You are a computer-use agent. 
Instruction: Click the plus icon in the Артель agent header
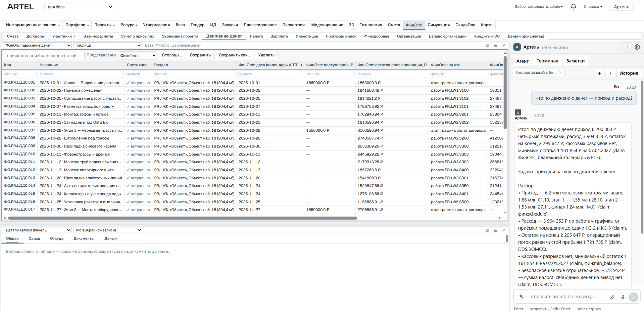(627, 47)
